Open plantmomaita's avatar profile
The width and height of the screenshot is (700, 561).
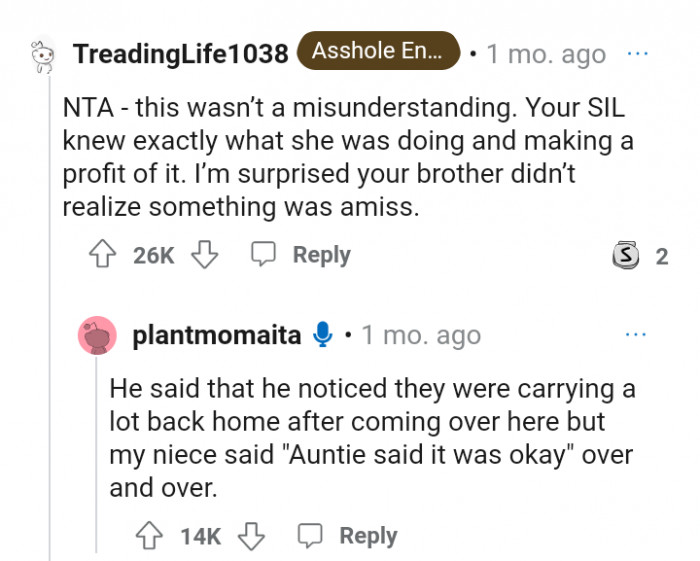pos(98,335)
